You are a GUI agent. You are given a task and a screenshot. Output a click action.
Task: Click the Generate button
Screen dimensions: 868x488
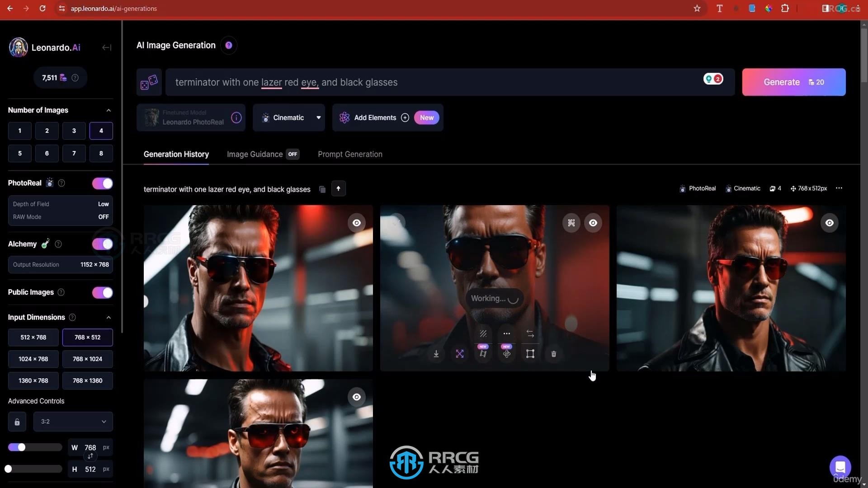click(794, 82)
